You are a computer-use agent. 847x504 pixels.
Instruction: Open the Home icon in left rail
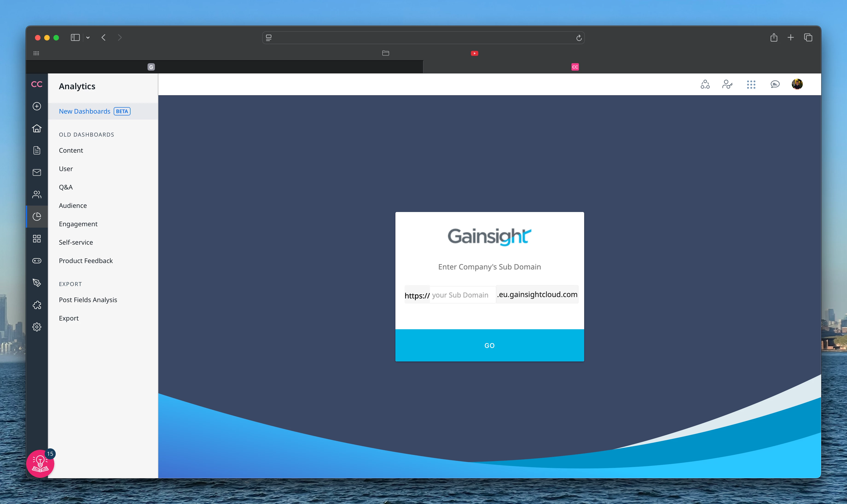pos(37,128)
